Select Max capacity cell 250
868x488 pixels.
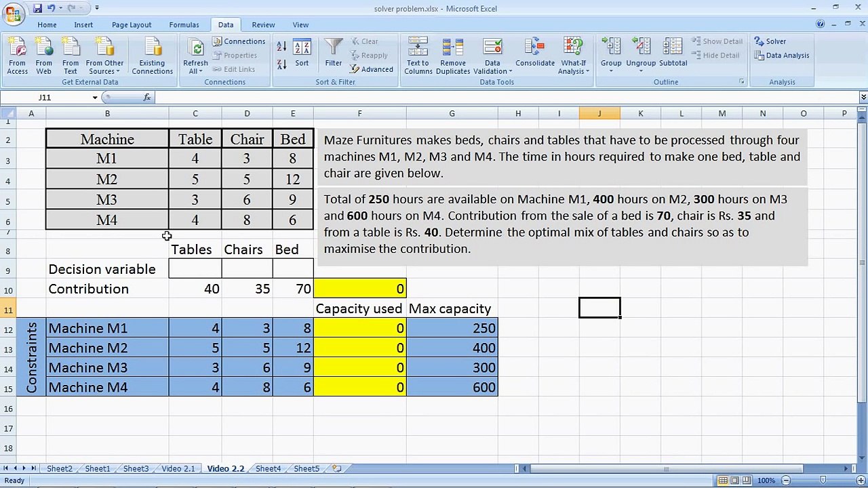tap(452, 328)
